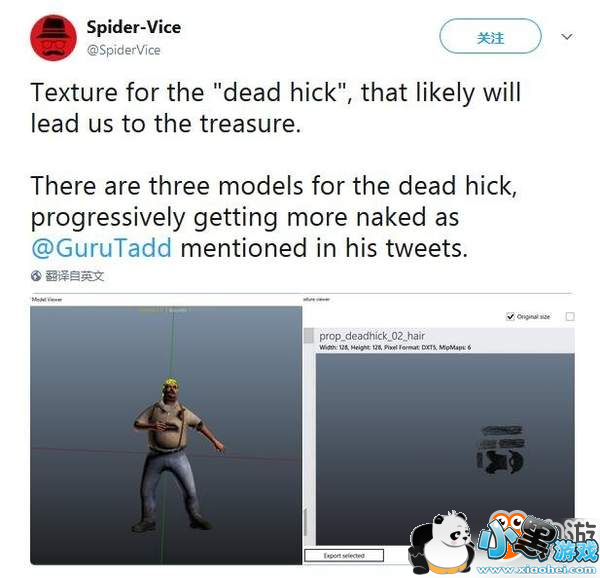Click the globe translate icon

[x=36, y=276]
